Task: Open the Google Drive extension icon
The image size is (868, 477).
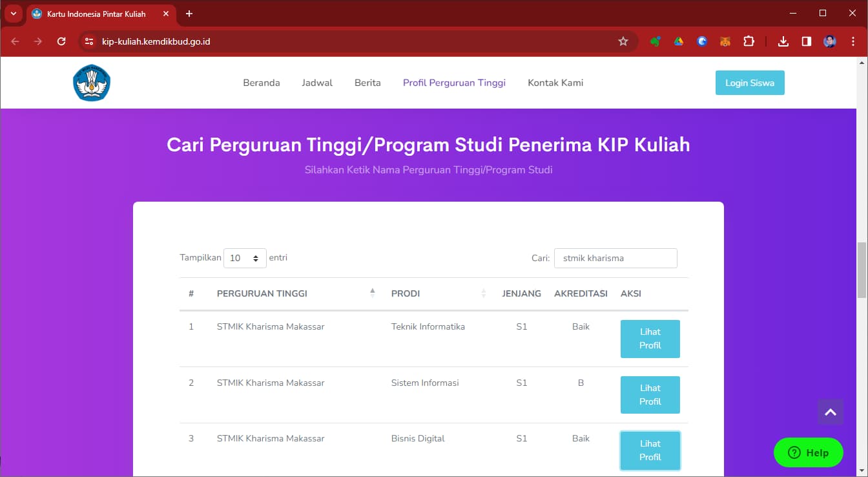Action: point(679,41)
